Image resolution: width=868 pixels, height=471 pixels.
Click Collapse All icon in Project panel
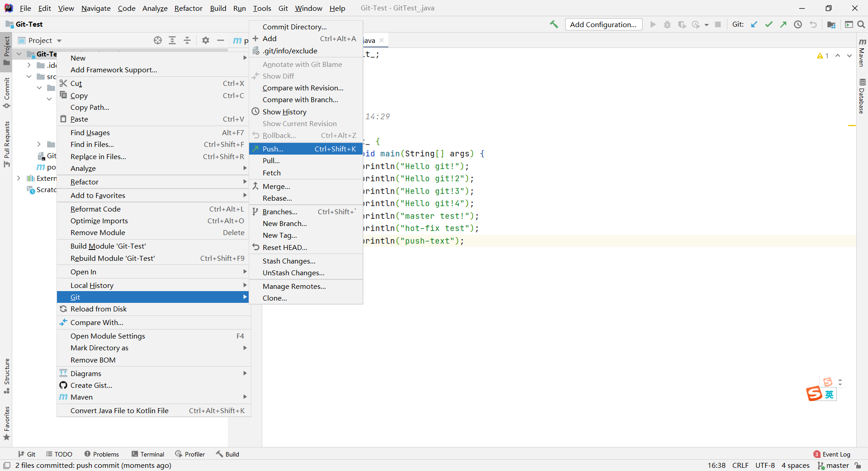coord(187,40)
